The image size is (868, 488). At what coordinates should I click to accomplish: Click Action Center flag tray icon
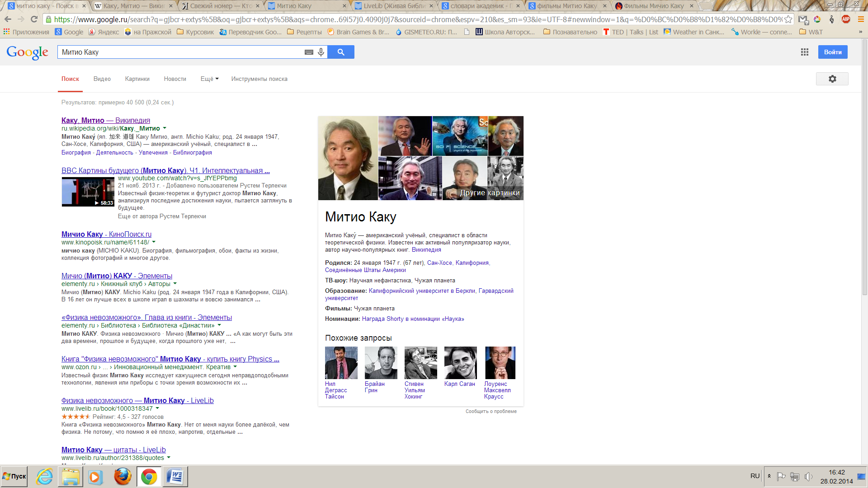click(781, 476)
